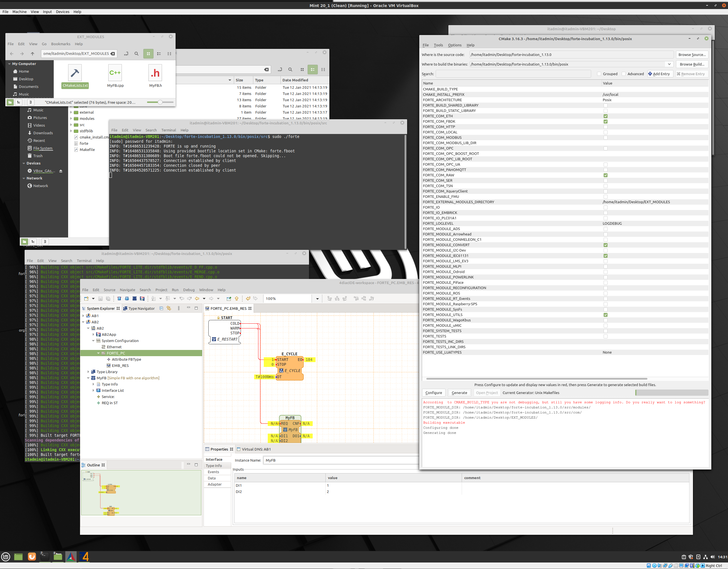Click Link with Editor icon in System Explorer
Image resolution: width=728 pixels, height=569 pixels.
coord(169,308)
